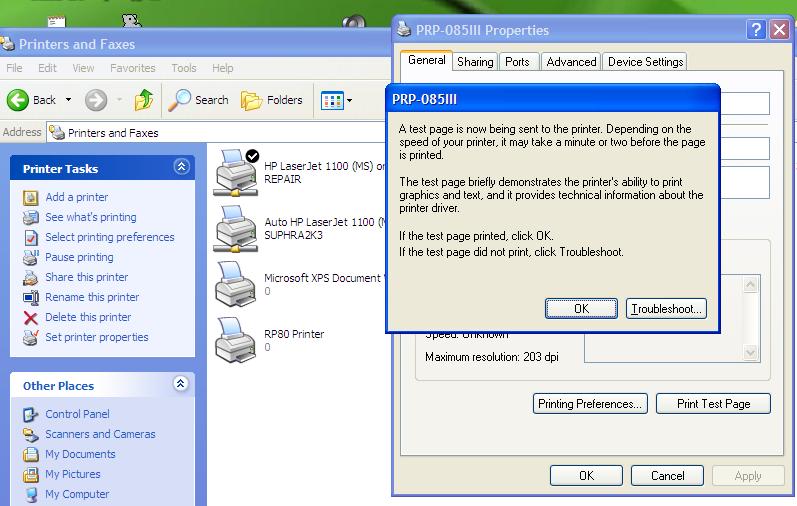
Task: Open the Views dropdown arrow
Action: pyautogui.click(x=349, y=101)
